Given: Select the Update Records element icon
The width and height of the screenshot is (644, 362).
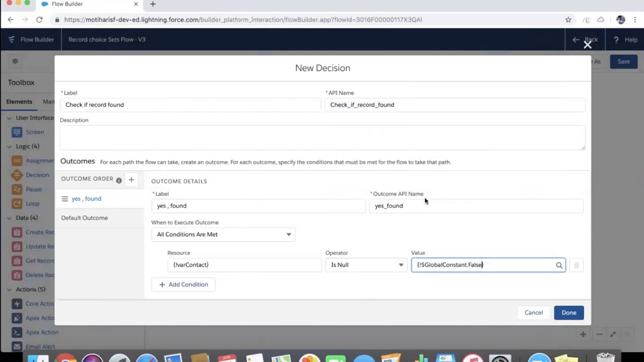Looking at the screenshot, I should click(x=17, y=246).
